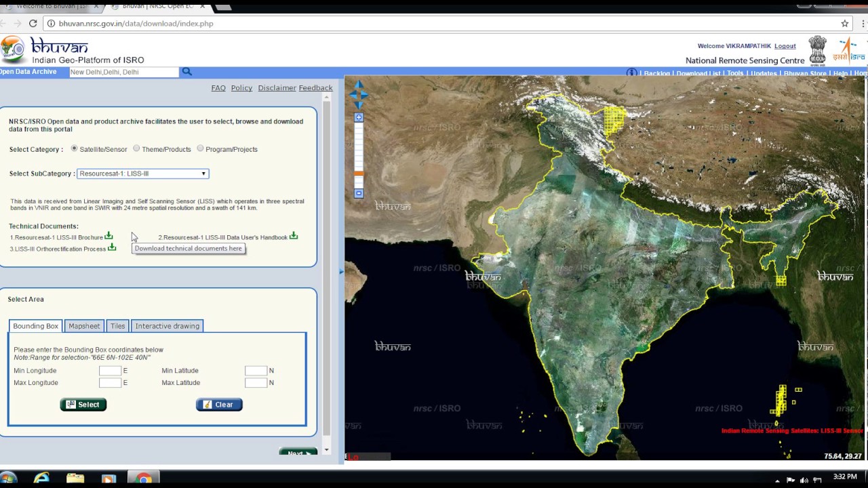The width and height of the screenshot is (868, 488).
Task: Open the Bhuvan Store menu item
Action: [805, 73]
